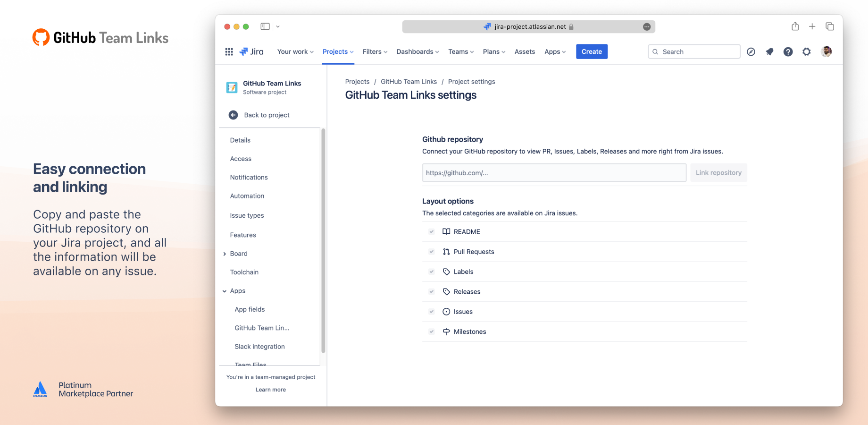Screen dimensions: 868x425
Task: Click the README book icon
Action: [446, 231]
